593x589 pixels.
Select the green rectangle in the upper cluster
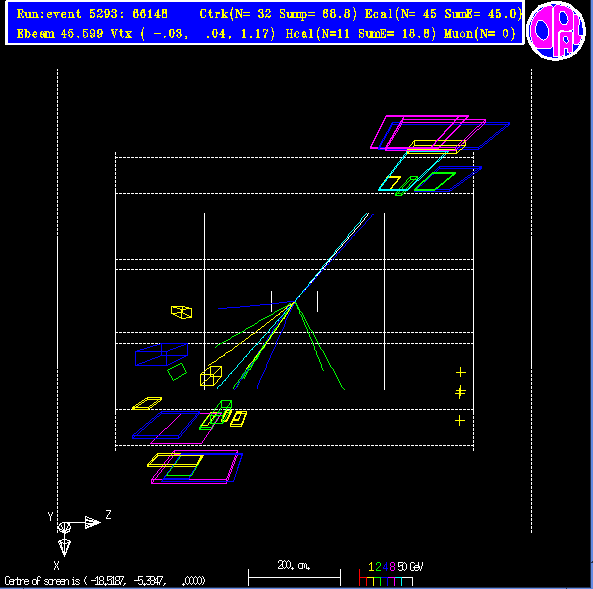(x=435, y=181)
